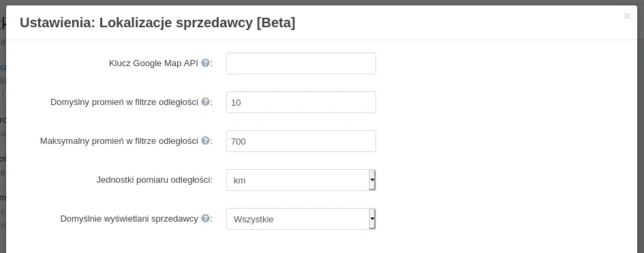Click the Maksymalny promień w filtrze odległości label
The width and height of the screenshot is (644, 253).
pos(119,141)
